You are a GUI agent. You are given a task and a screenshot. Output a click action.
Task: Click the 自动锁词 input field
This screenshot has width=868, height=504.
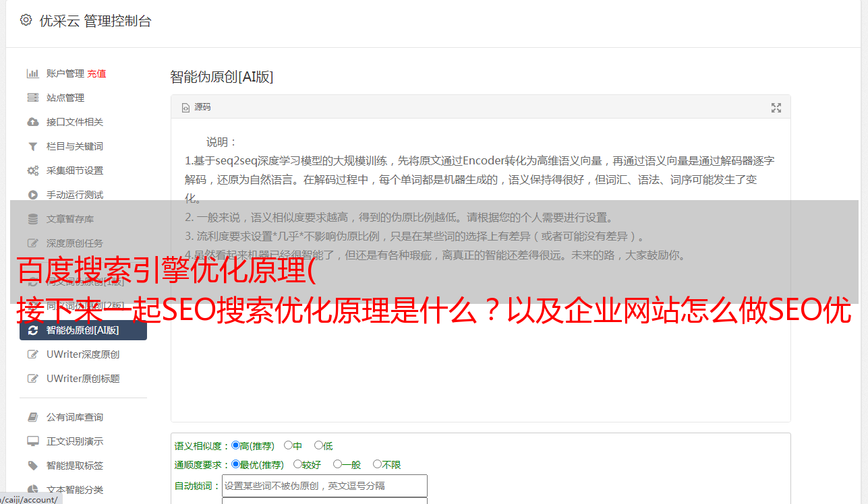[x=324, y=486]
